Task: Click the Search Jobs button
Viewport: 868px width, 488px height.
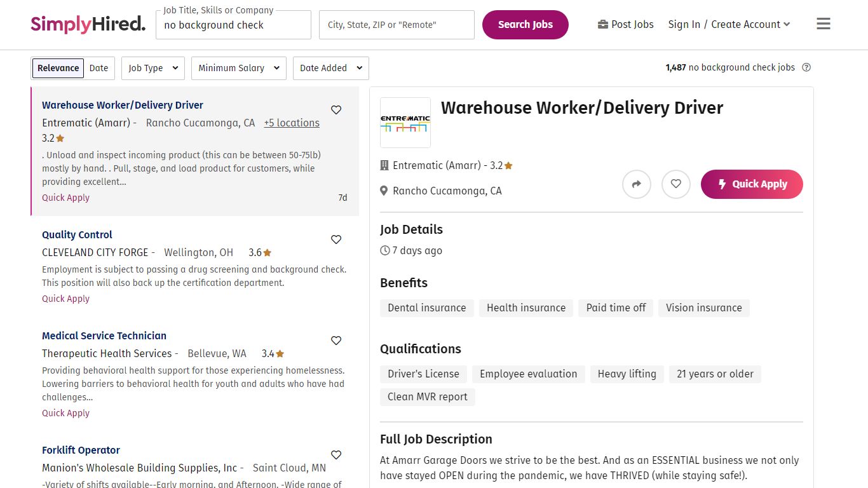Action: [526, 25]
